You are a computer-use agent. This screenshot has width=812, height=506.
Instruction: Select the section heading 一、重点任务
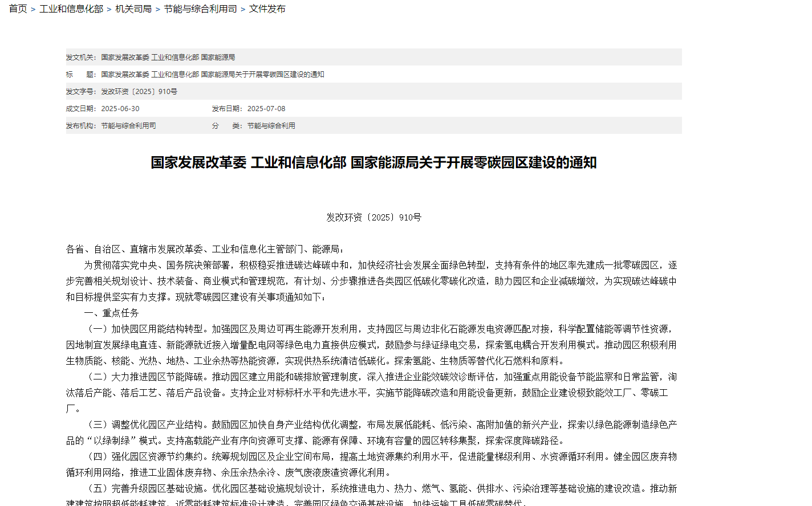pyautogui.click(x=112, y=313)
